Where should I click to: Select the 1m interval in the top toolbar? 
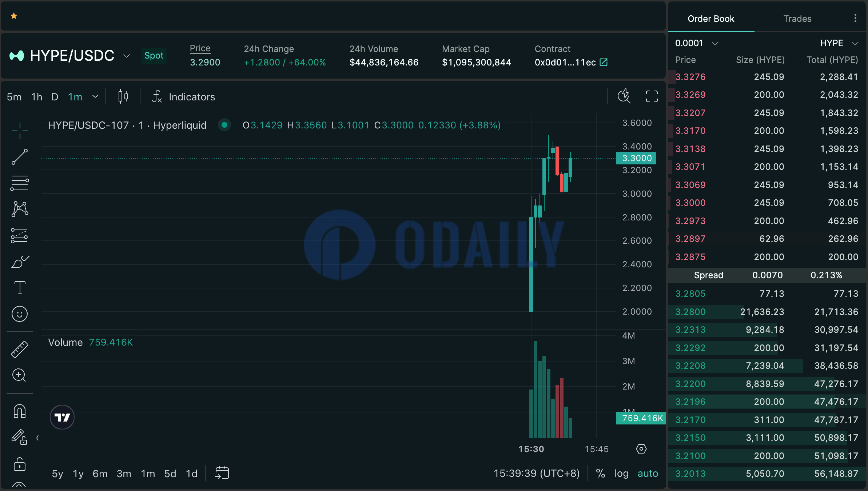coord(75,97)
